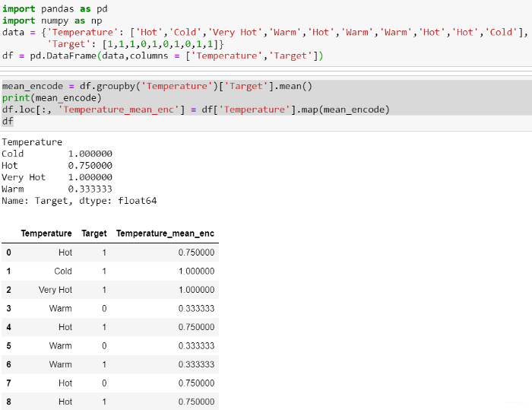Click the 0.333333 value in table row 3
The image size is (532, 410).
[x=196, y=308]
